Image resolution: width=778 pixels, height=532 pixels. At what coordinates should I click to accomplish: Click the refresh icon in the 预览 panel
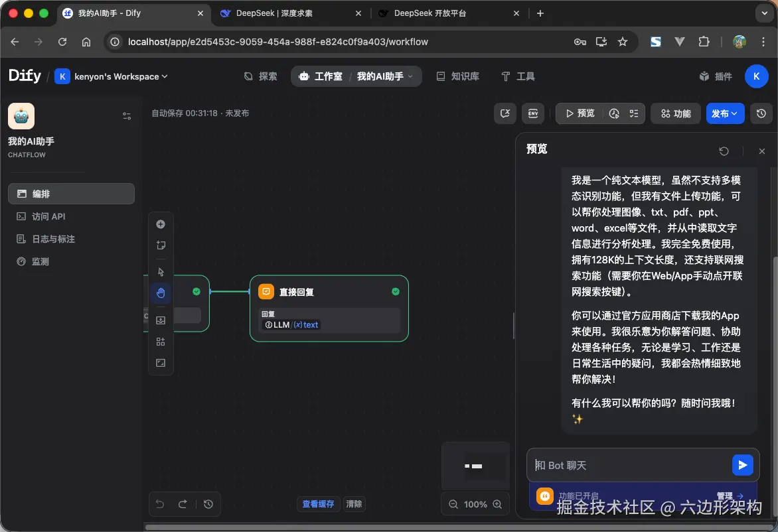coord(724,151)
